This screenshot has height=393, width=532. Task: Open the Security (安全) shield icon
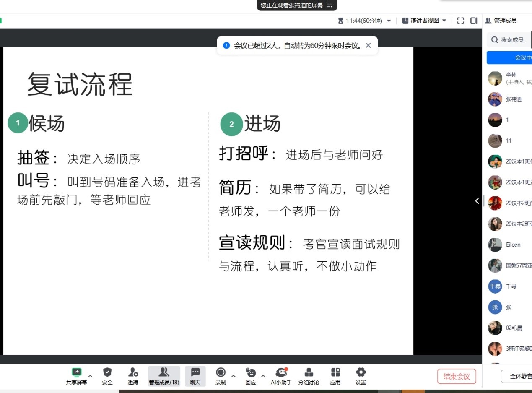click(107, 372)
